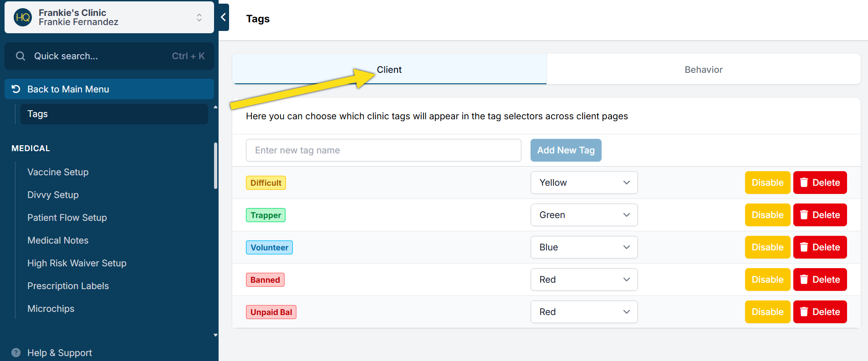868x361 pixels.
Task: Disable the Trapper tag
Action: point(767,215)
